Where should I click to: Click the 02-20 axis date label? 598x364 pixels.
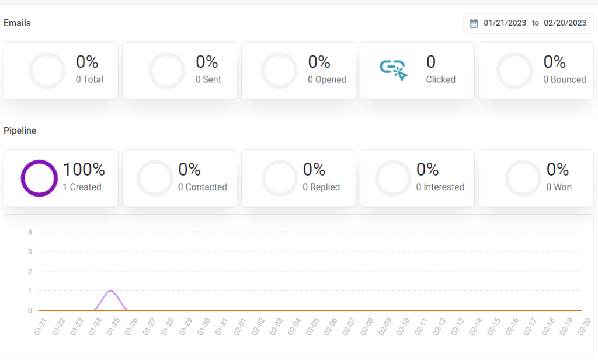point(585,327)
